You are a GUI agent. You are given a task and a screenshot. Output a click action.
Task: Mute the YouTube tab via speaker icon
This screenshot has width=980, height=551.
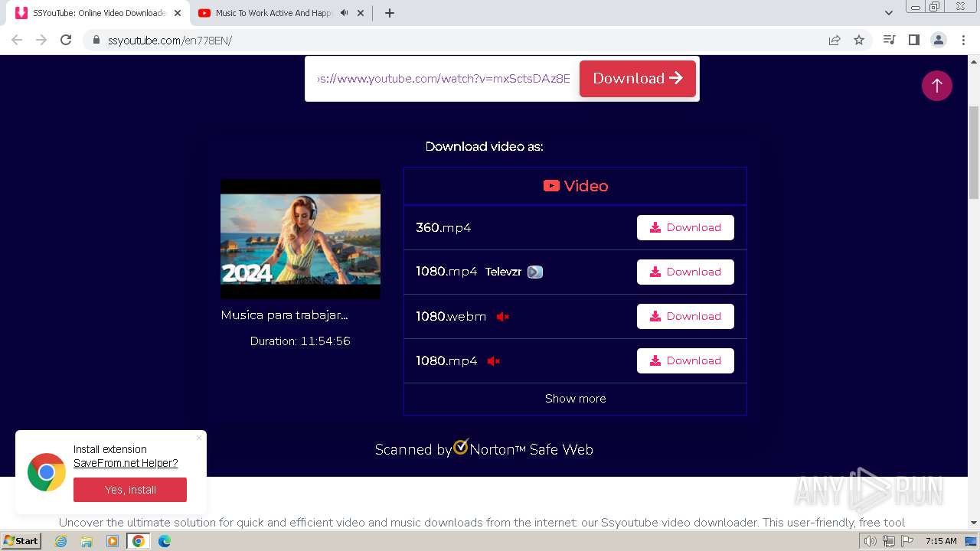click(x=344, y=13)
